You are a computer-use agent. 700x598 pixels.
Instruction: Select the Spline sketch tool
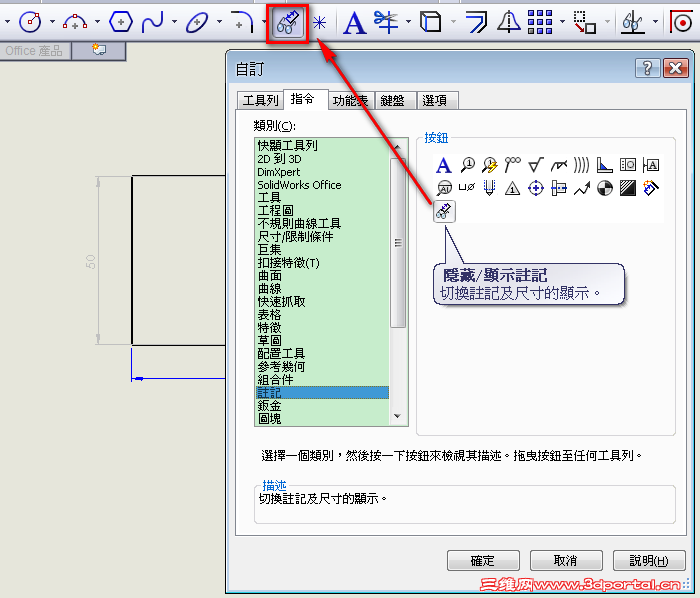click(153, 22)
